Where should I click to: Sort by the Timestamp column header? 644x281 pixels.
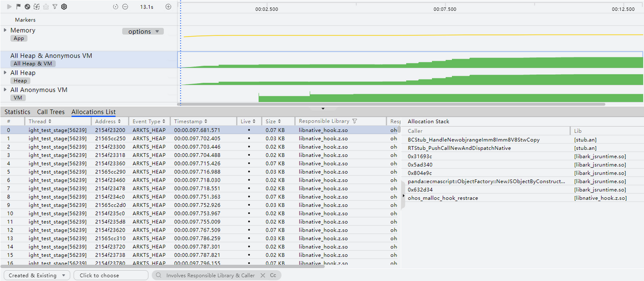point(191,121)
